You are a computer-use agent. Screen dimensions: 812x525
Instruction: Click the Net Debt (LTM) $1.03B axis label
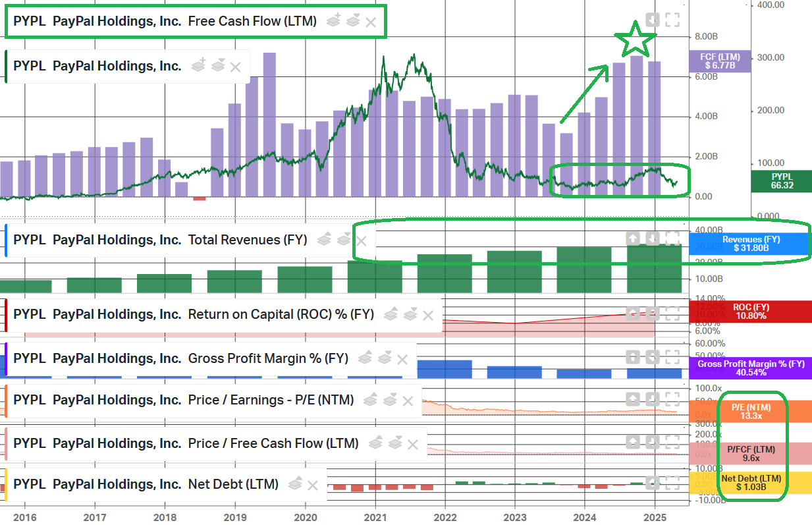tap(749, 483)
